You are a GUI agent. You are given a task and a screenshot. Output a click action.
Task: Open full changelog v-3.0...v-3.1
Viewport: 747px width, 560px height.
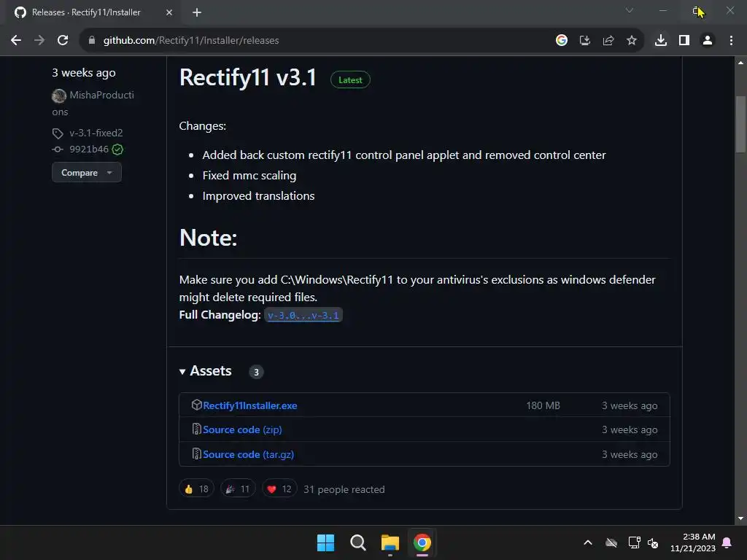tap(303, 315)
